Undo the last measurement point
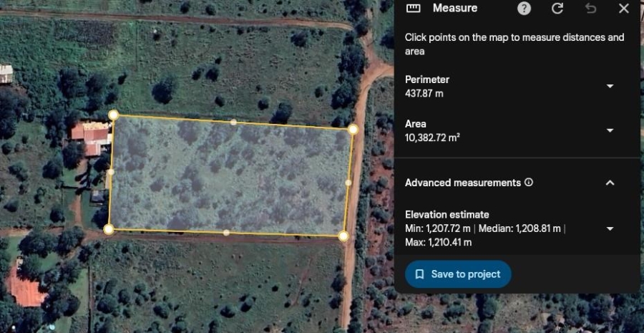Image resolution: width=644 pixels, height=333 pixels. tap(590, 9)
